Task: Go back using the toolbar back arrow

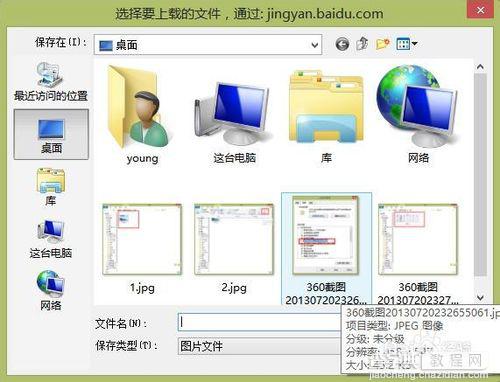Action: 342,44
